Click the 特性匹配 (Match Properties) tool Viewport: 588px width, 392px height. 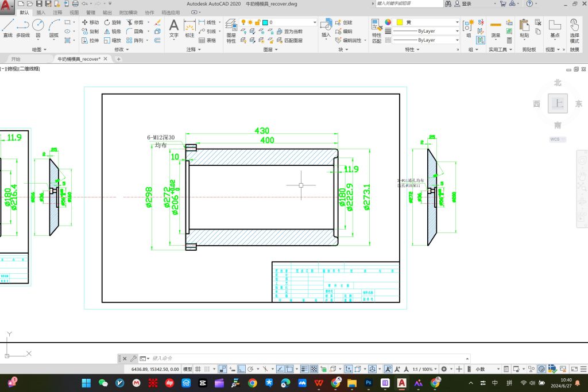click(x=377, y=31)
